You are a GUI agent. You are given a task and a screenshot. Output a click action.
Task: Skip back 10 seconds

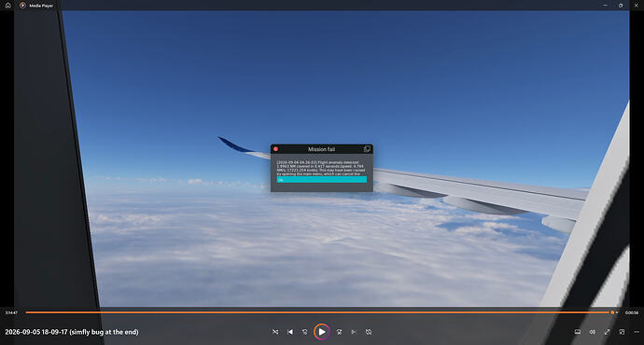tap(305, 332)
